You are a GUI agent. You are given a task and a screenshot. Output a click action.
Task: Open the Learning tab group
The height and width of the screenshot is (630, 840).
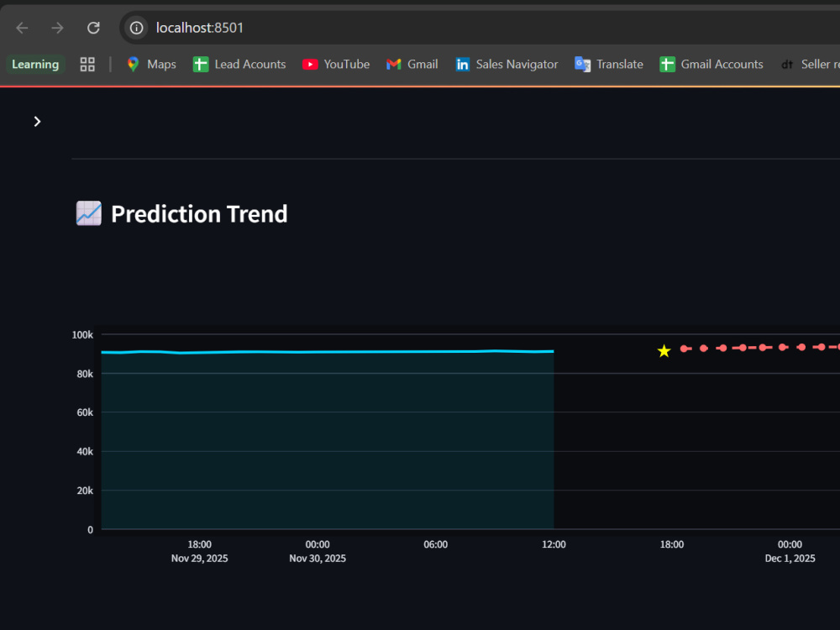(35, 65)
